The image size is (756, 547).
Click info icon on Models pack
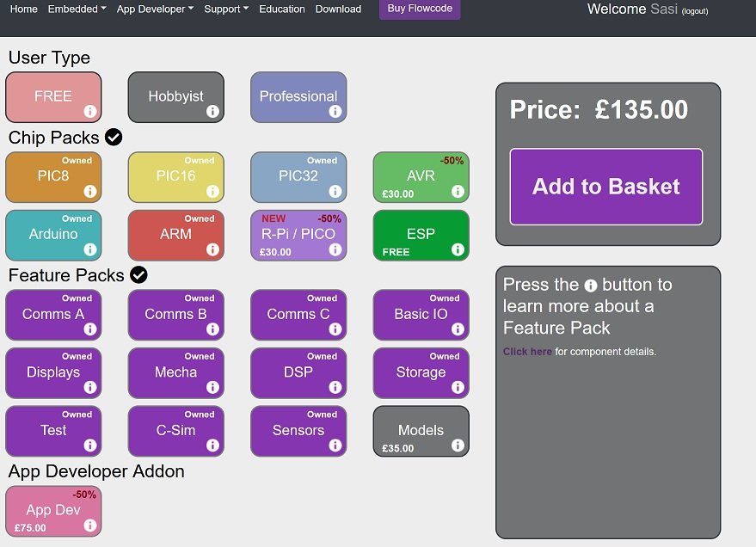[458, 446]
